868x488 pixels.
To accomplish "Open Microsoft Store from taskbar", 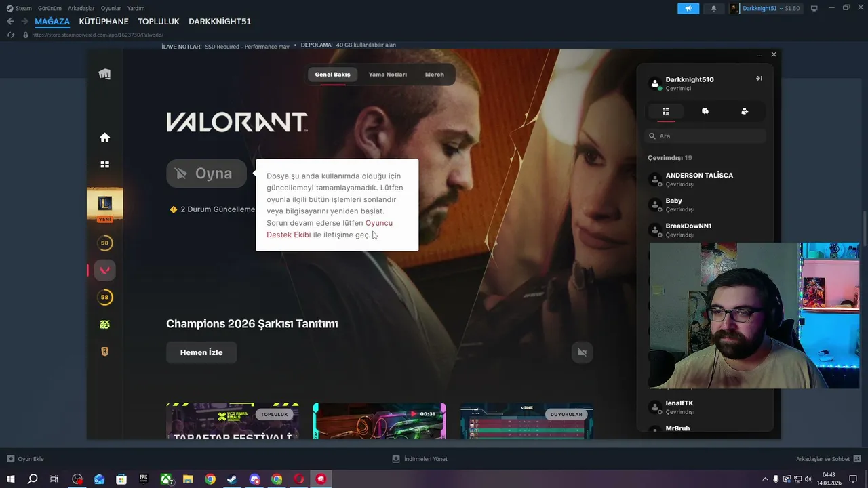I will (x=121, y=479).
